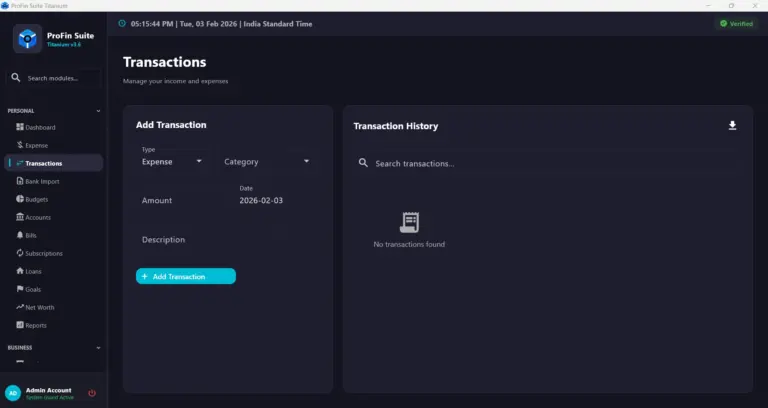This screenshot has height=408, width=768.
Task: Click the Bills bell icon
Action: tap(20, 235)
